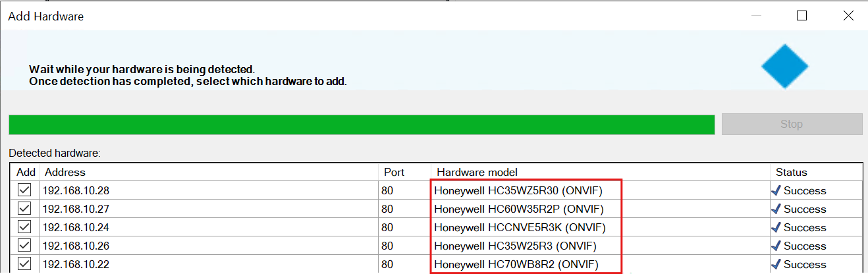Maximize the Add Hardware window
The width and height of the screenshot is (868, 274).
[801, 16]
